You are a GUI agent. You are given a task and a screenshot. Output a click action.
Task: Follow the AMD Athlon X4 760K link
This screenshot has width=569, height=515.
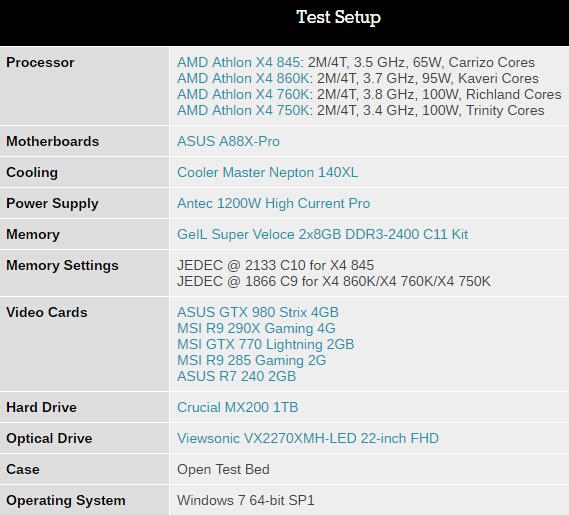(243, 94)
